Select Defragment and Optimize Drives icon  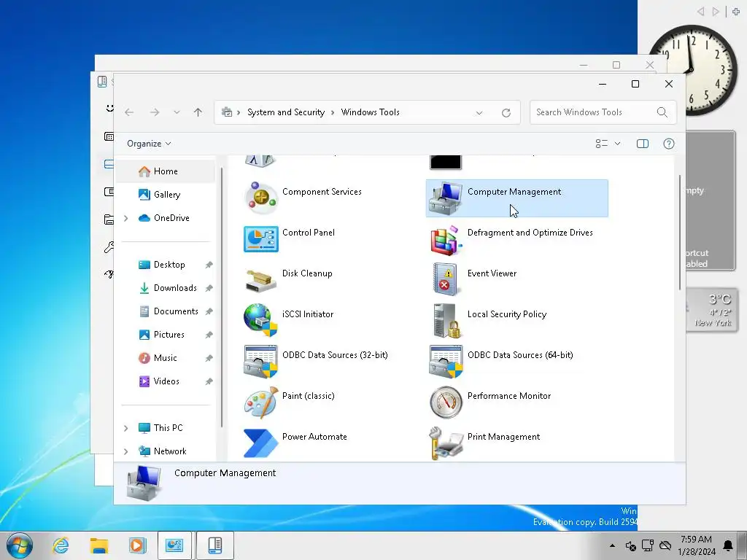pos(446,240)
